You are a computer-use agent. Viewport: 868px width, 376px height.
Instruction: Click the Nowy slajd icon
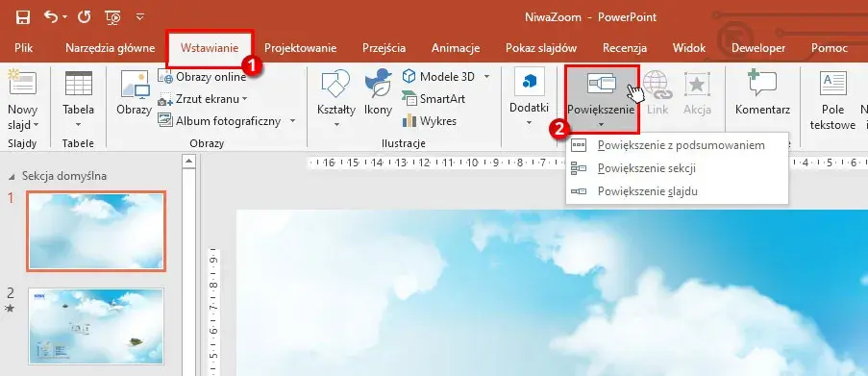[22, 83]
